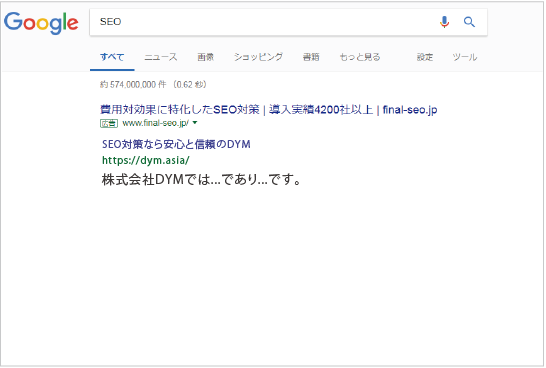Expand dropdown arrow next to www.final-seo.jp/
This screenshot has width=546, height=368.
(195, 123)
